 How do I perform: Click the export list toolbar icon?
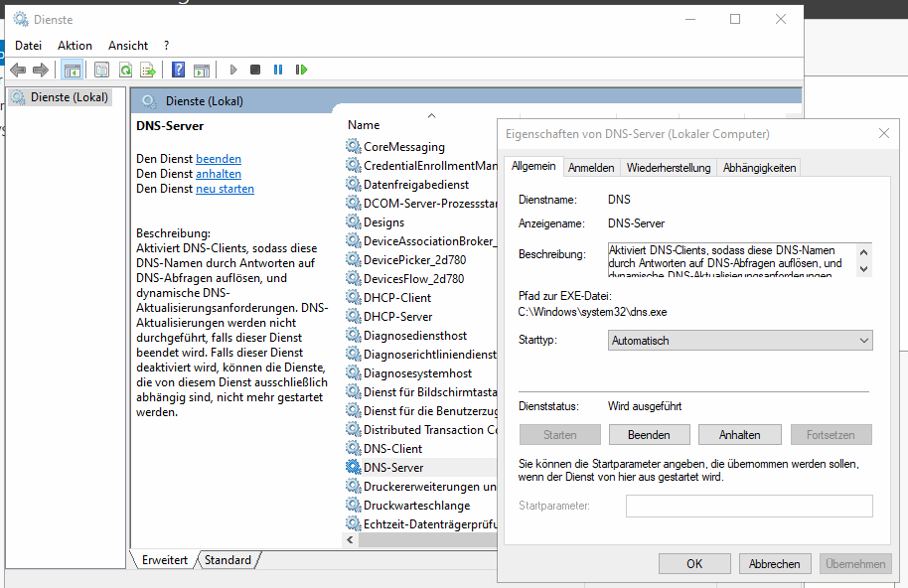147,70
